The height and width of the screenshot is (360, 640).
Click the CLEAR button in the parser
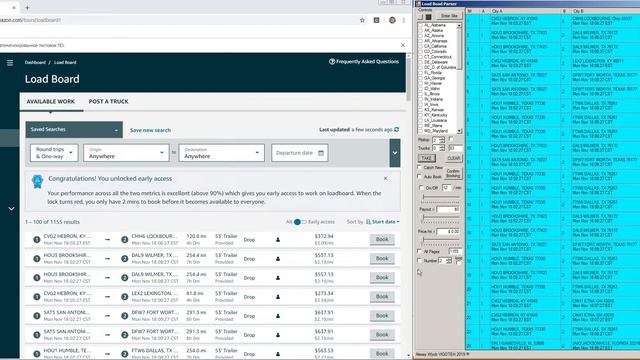[x=453, y=158]
